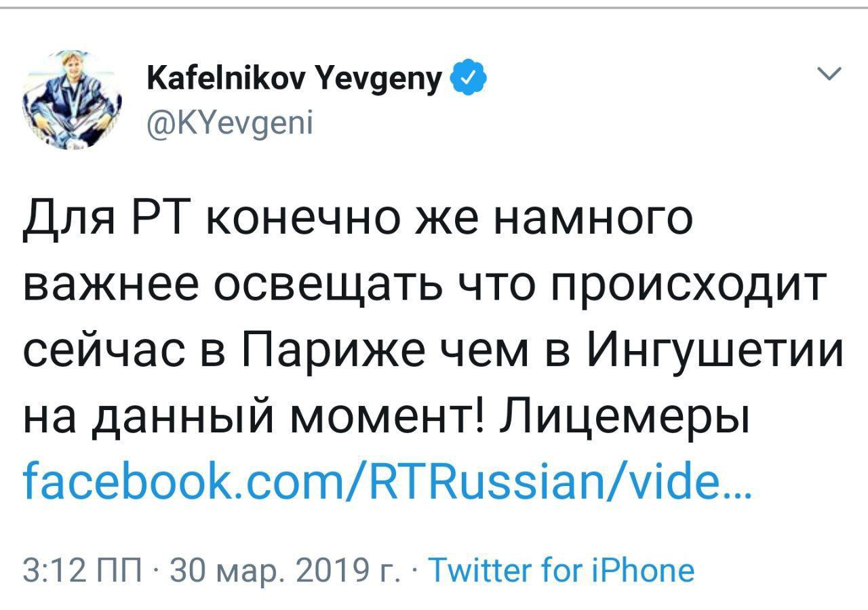868x610 pixels.
Task: Open the facebook.com/RTRussian video link
Action: click(387, 482)
